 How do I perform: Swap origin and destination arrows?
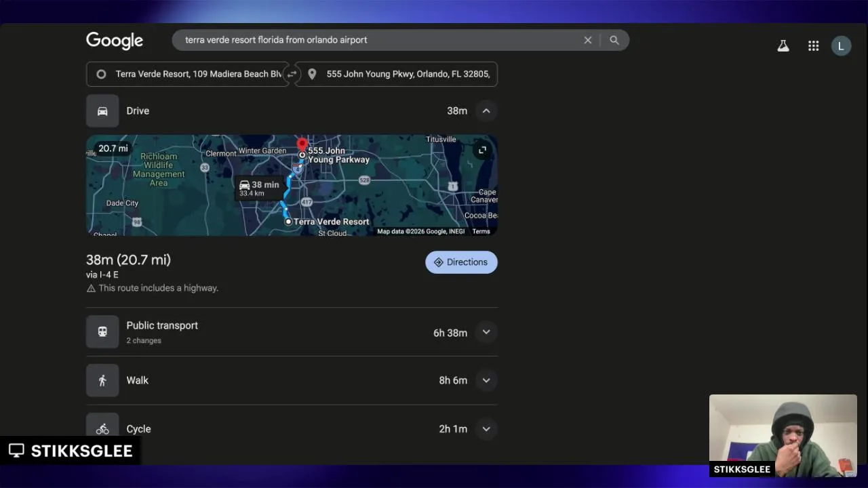tap(292, 74)
